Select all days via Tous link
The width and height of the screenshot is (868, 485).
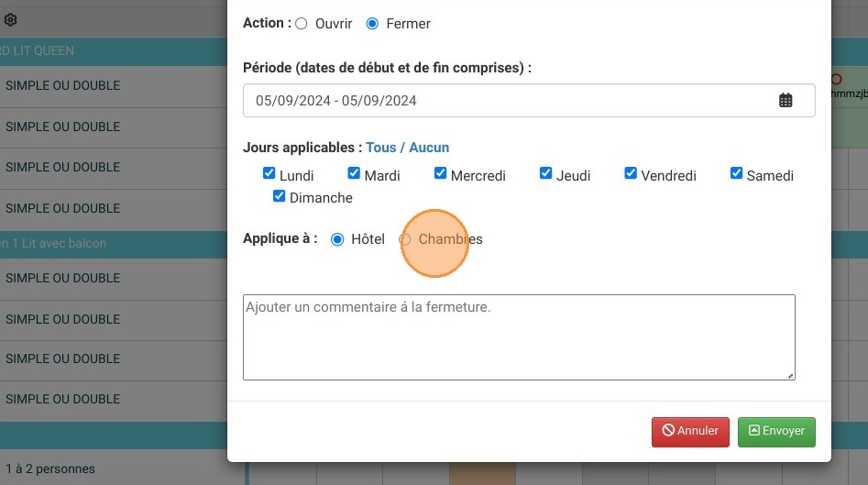click(381, 148)
